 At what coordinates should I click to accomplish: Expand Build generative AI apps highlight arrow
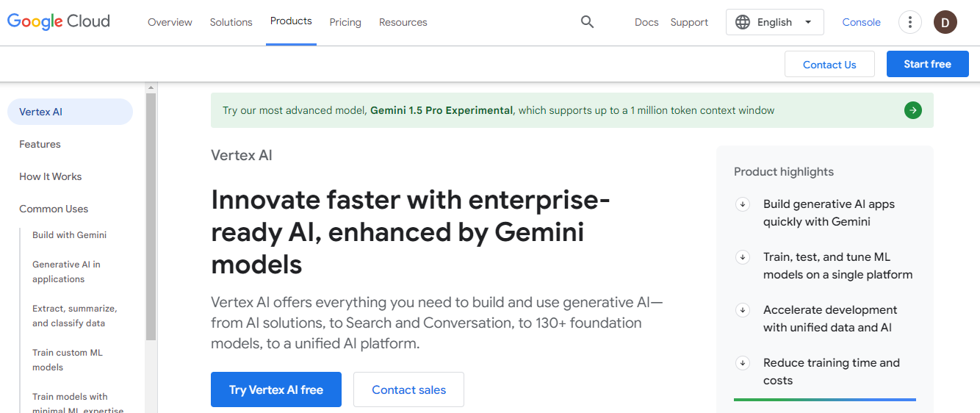pos(743,204)
